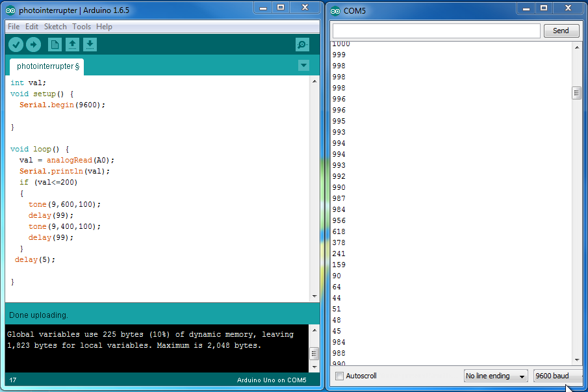
Task: Open the tab options dropdown arrow
Action: [x=304, y=66]
